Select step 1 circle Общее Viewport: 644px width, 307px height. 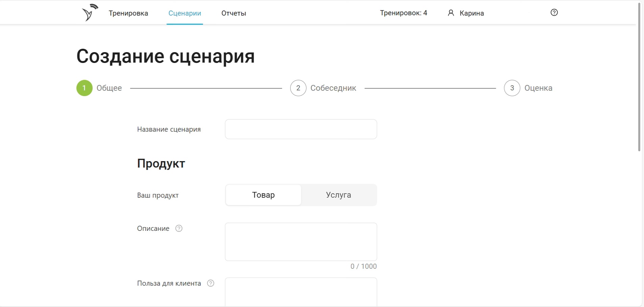click(85, 88)
